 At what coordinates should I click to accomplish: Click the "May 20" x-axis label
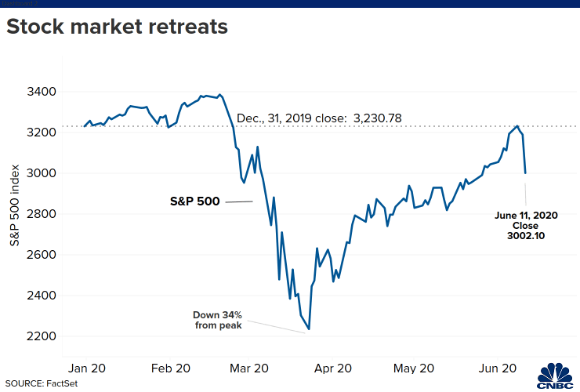[x=414, y=366]
